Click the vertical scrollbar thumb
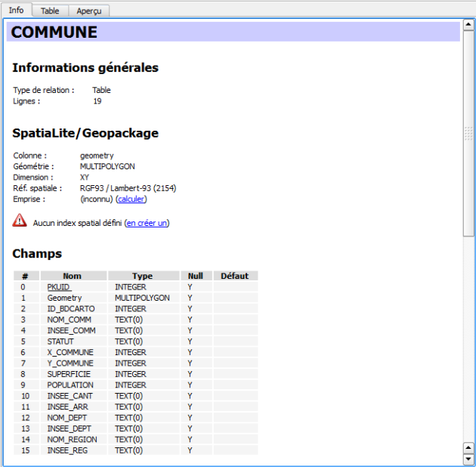 pyautogui.click(x=468, y=133)
